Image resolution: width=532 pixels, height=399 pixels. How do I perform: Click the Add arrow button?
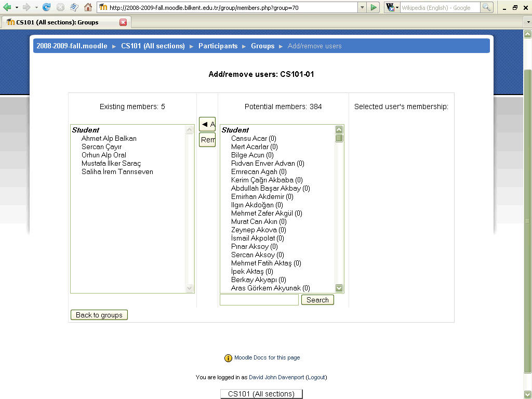pos(207,124)
